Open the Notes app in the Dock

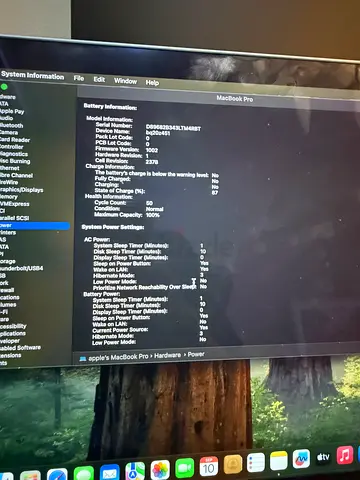279,461
